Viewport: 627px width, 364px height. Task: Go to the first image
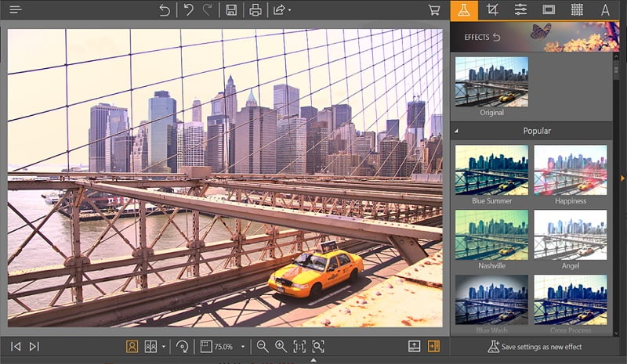16,347
